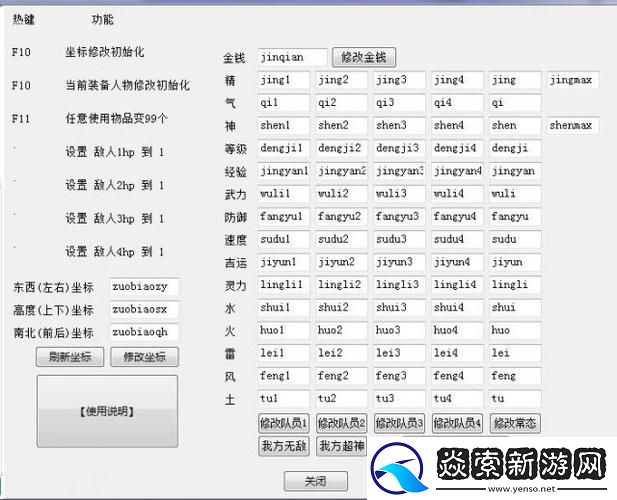This screenshot has height=500, width=617.
Task: Select the jingyan input field
Action: 515,171
